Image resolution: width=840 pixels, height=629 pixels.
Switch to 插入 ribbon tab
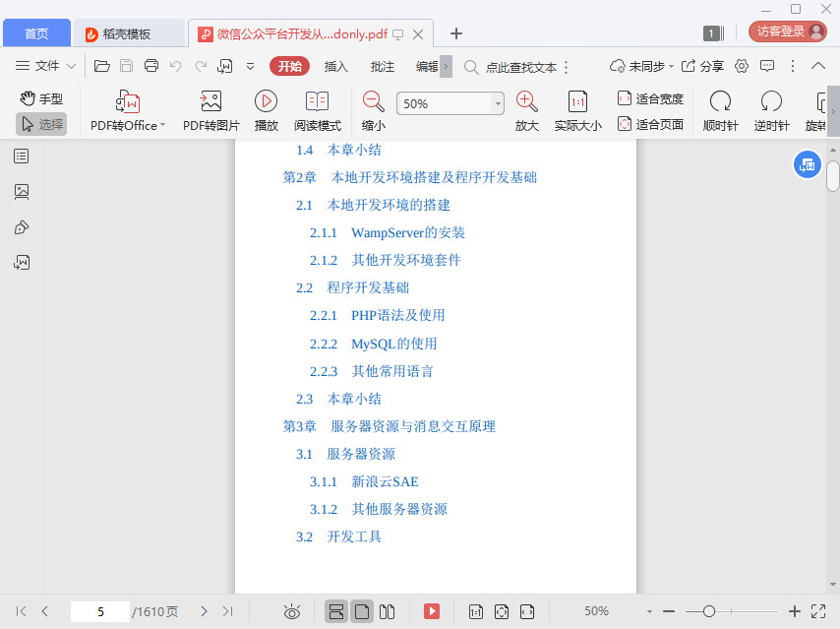pyautogui.click(x=335, y=67)
